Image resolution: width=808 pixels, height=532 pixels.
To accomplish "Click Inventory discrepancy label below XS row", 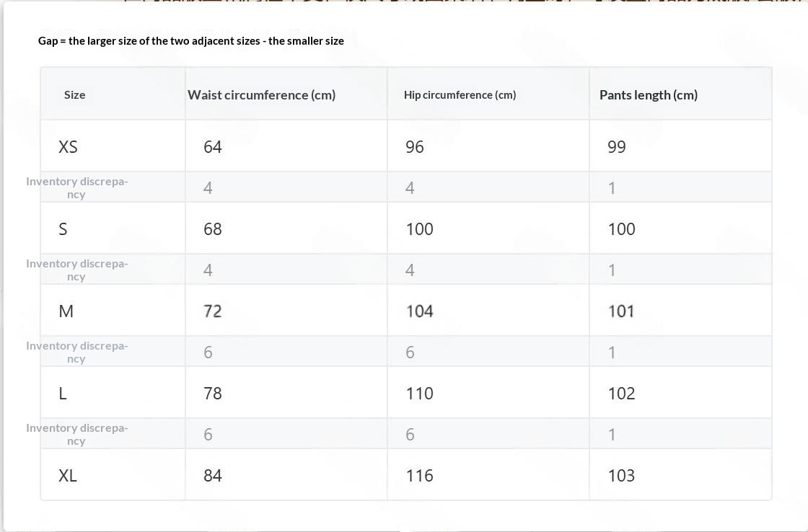I will 76,187.
